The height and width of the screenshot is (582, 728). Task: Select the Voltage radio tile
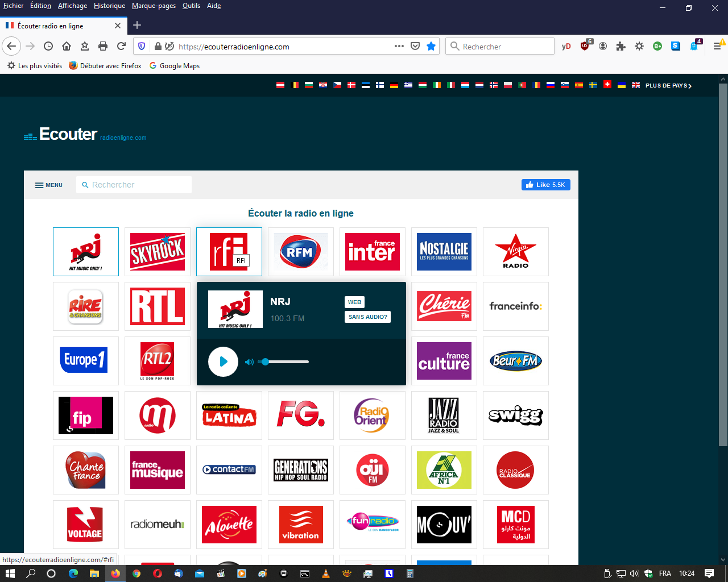86,525
